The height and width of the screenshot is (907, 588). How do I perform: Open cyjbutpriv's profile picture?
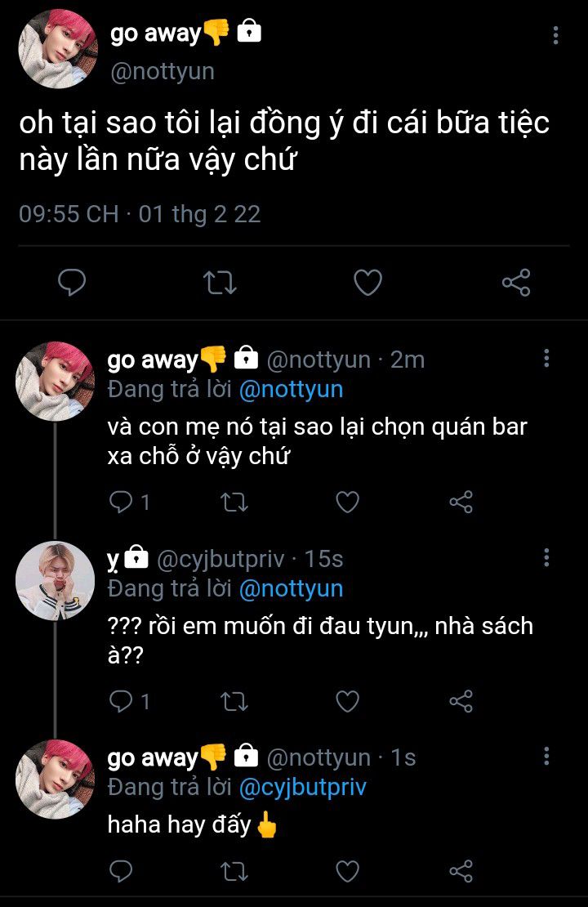point(55,580)
